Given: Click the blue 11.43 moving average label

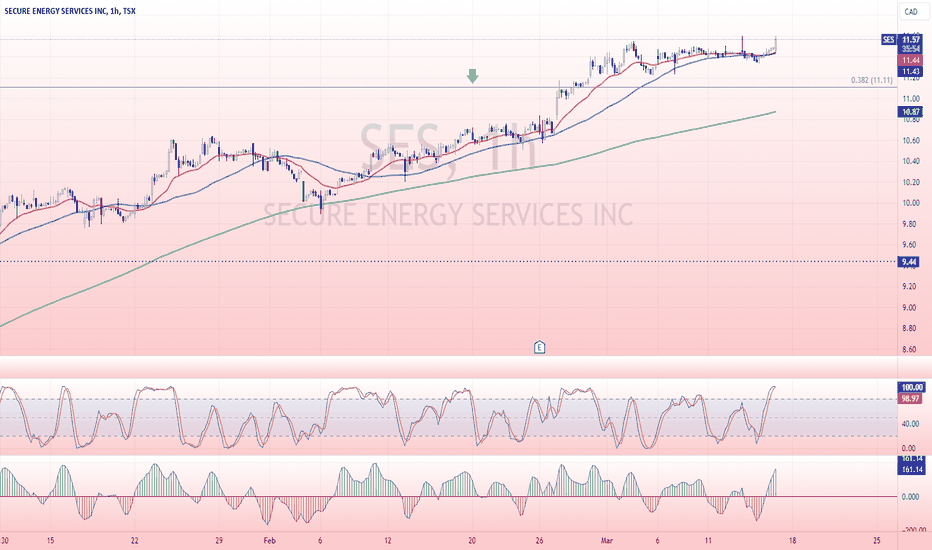Looking at the screenshot, I should tap(911, 71).
